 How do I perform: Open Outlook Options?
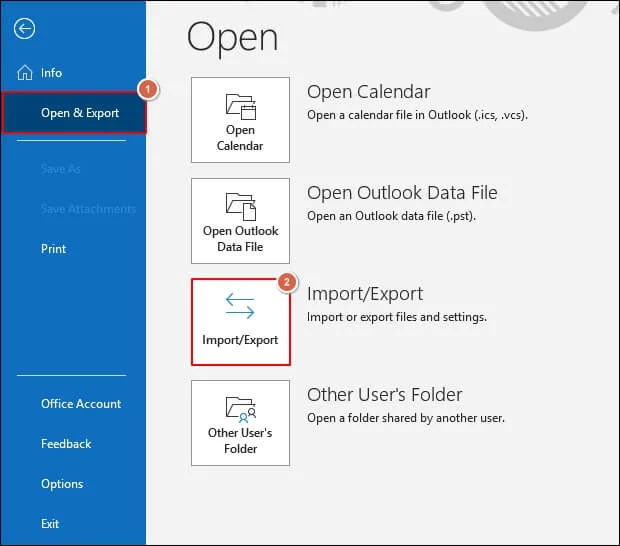click(x=62, y=484)
